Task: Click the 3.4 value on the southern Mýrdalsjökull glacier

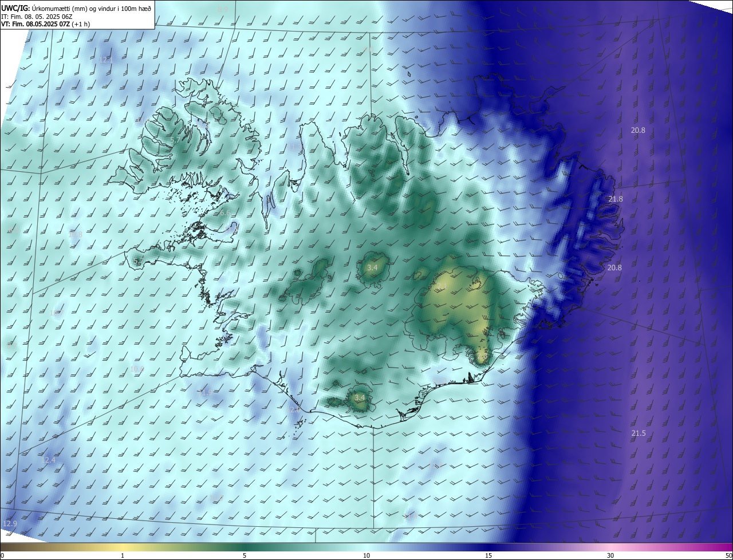Action: 360,397
